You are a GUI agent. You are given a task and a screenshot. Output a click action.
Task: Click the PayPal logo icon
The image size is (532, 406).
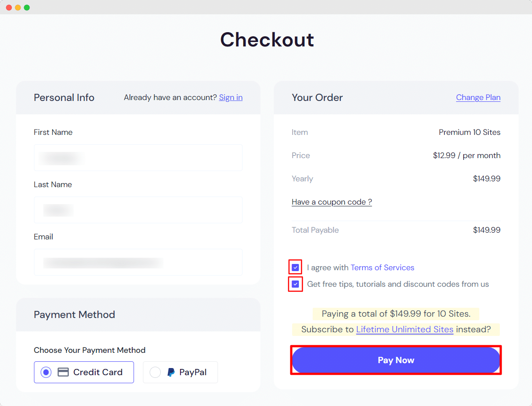pyautogui.click(x=171, y=372)
